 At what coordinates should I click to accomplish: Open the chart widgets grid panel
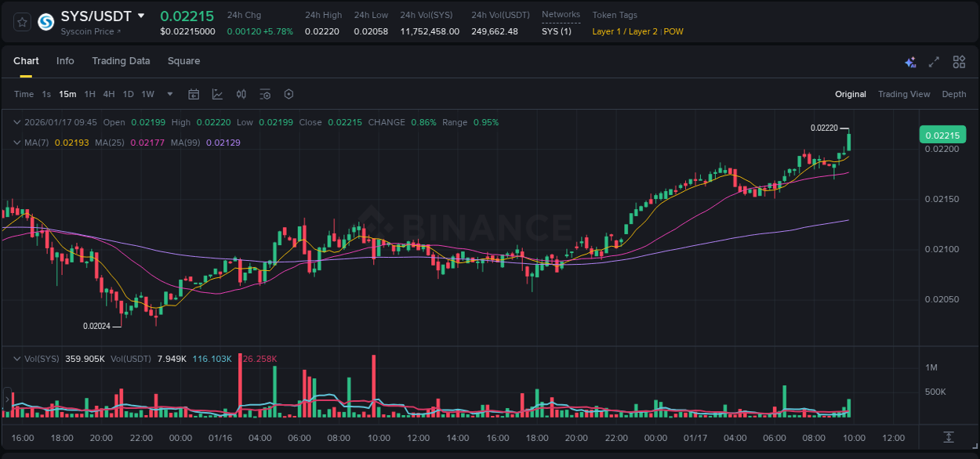(959, 61)
